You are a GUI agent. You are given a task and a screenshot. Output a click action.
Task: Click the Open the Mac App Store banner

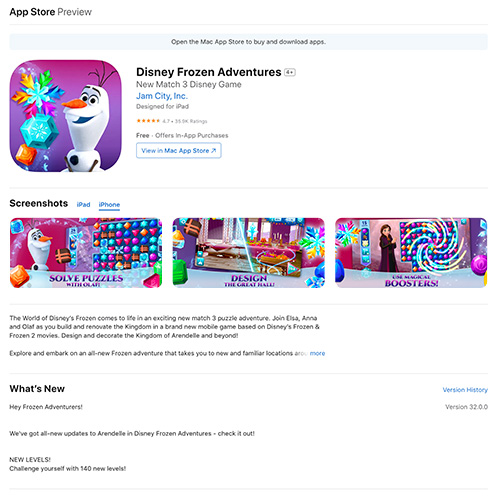(x=248, y=42)
